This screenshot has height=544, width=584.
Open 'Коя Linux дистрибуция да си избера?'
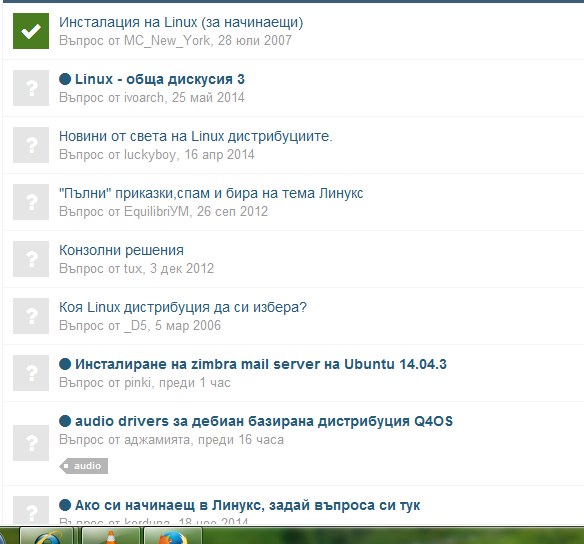182,307
